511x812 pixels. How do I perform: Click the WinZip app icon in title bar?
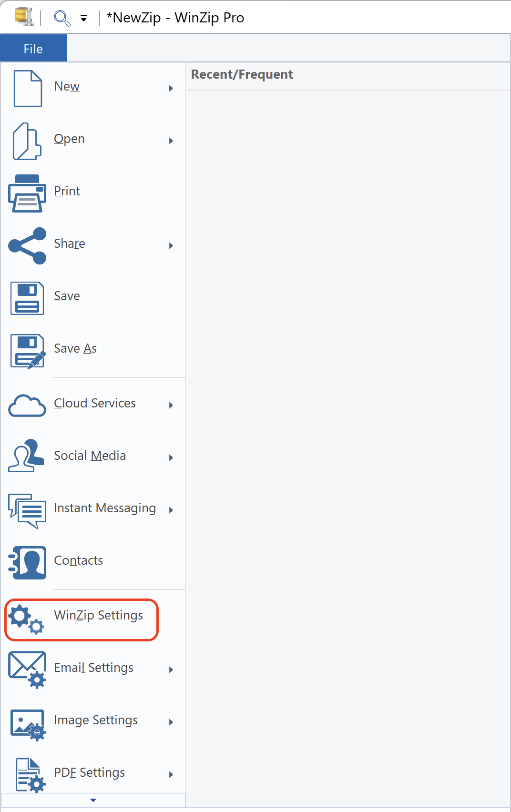tap(24, 17)
